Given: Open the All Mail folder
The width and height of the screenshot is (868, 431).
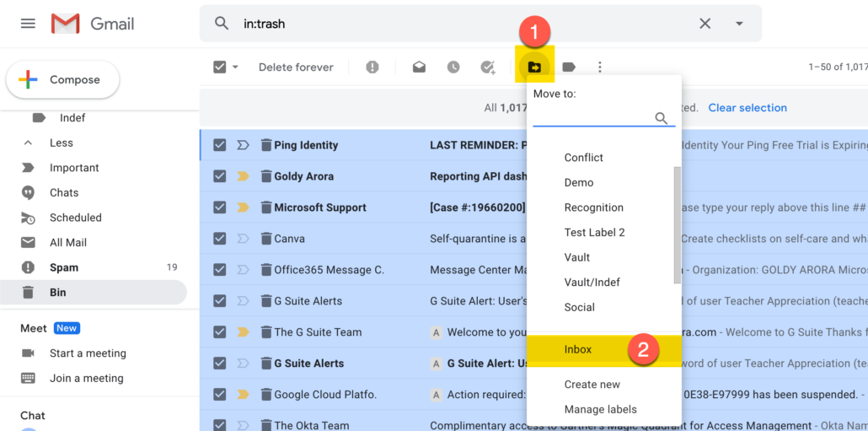Looking at the screenshot, I should coord(68,242).
